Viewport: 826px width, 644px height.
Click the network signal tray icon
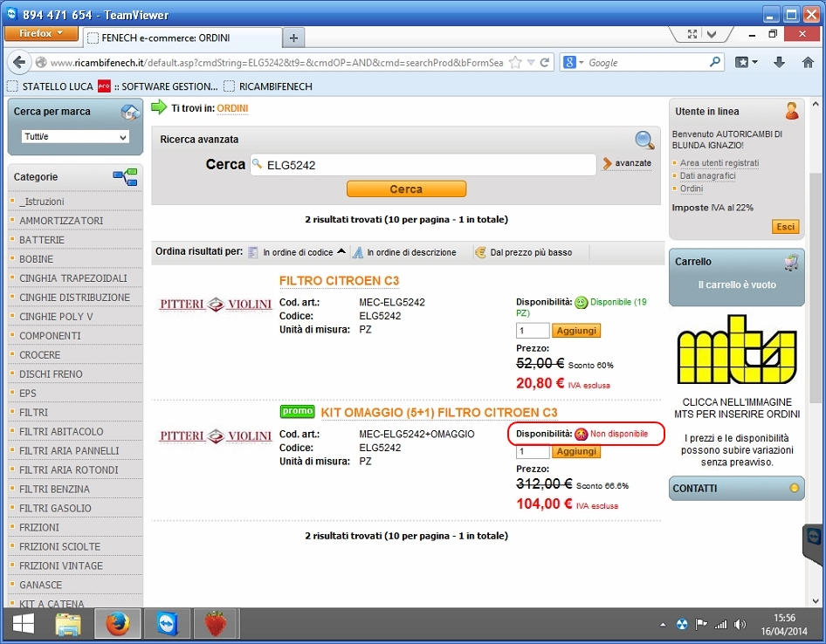(720, 625)
